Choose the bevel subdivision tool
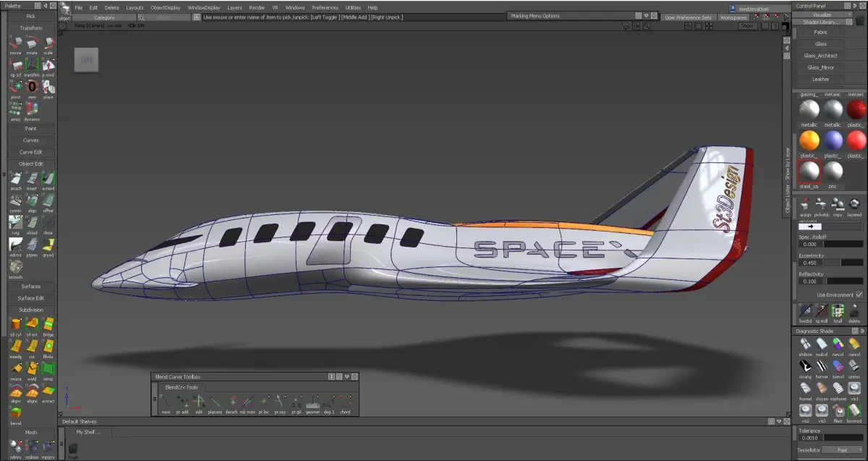Viewport: 868px width, 461px height. click(x=15, y=415)
